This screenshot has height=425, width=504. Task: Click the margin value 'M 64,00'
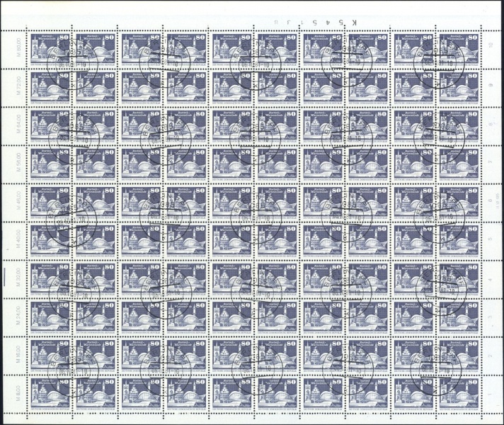coord(18,123)
